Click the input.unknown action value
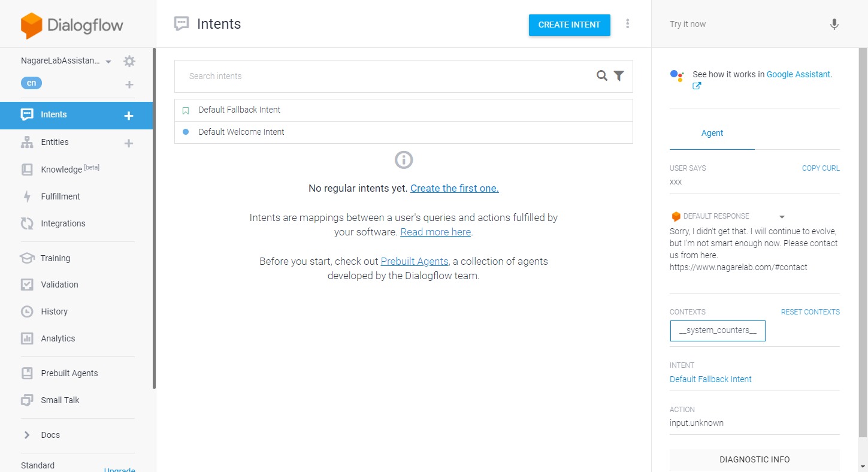Screen dimensions: 868x472 pos(697,423)
